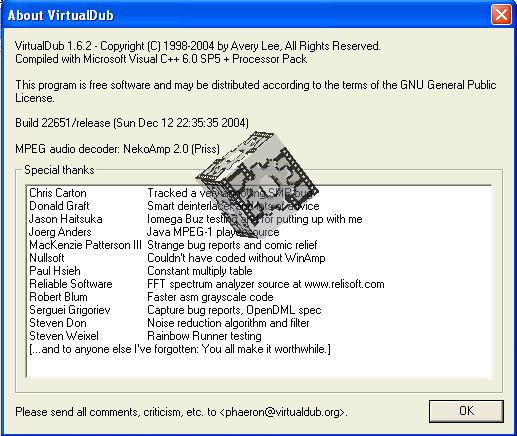Select the Steven Don entry
Image resolution: width=517 pixels, height=436 pixels.
[x=258, y=323]
